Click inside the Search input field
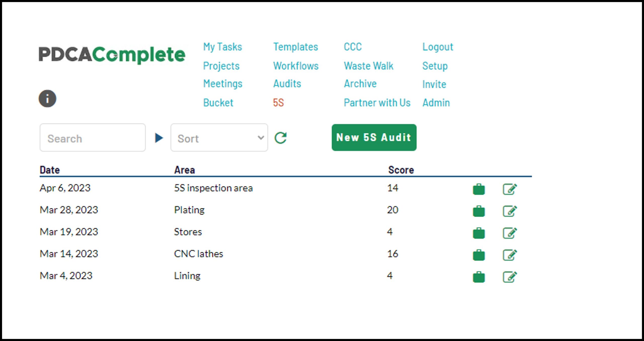Screen dimensions: 644x341 tap(93, 138)
